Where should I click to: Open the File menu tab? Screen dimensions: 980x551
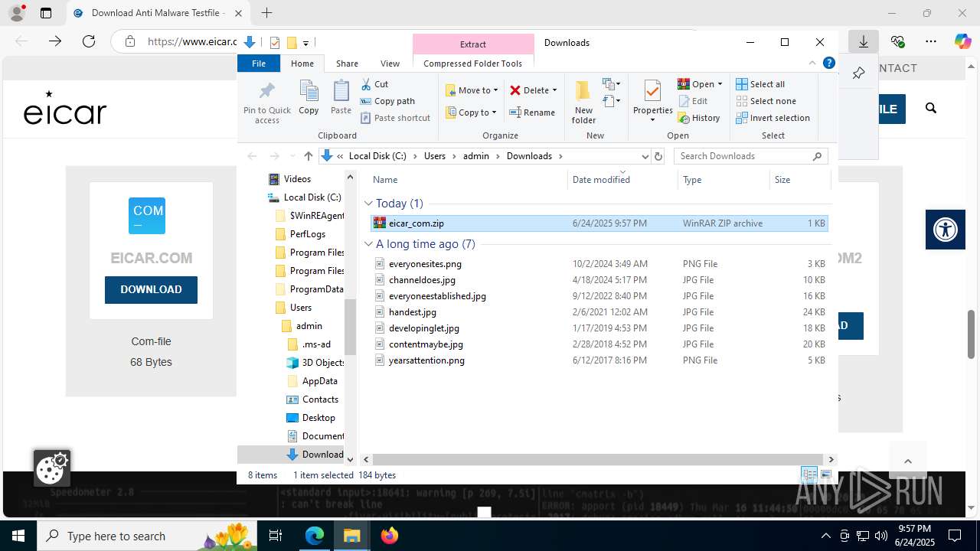(259, 64)
